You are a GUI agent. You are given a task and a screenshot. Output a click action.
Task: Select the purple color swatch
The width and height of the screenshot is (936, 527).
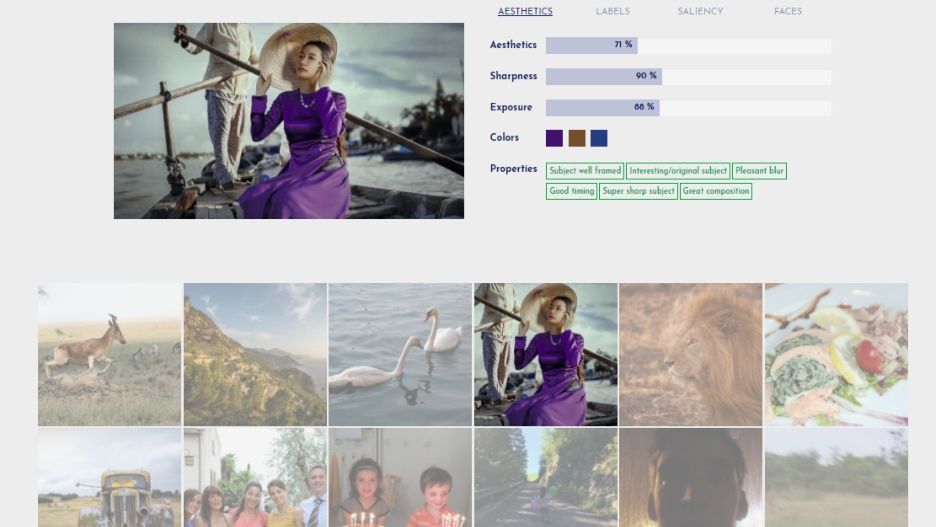pos(554,138)
